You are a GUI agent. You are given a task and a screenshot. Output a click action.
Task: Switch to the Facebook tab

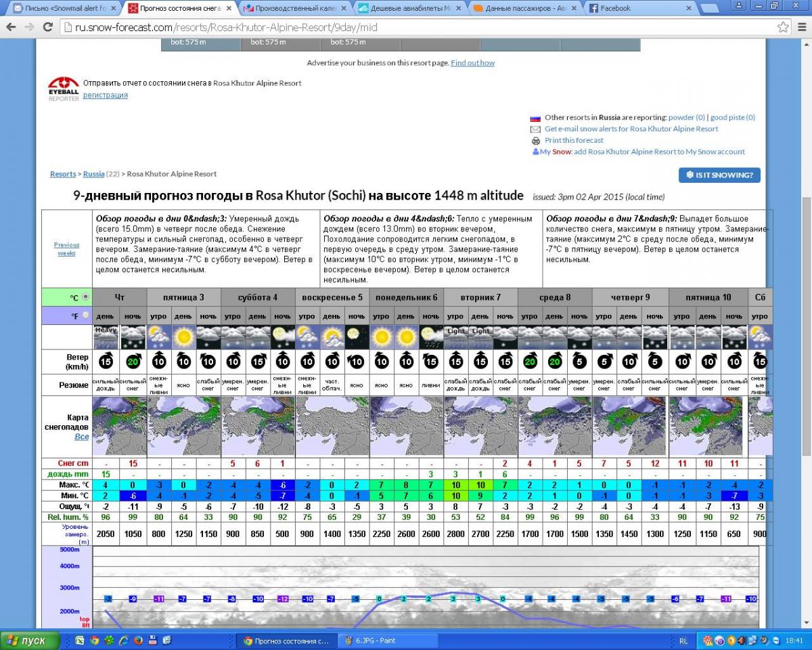(641, 9)
